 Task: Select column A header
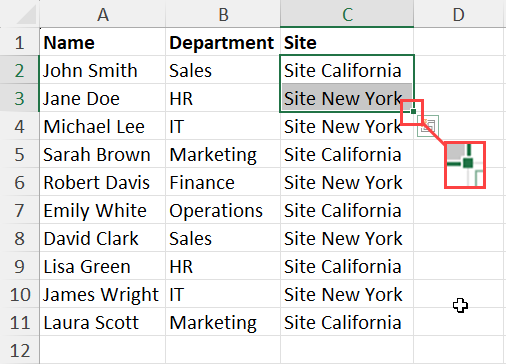pyautogui.click(x=103, y=14)
